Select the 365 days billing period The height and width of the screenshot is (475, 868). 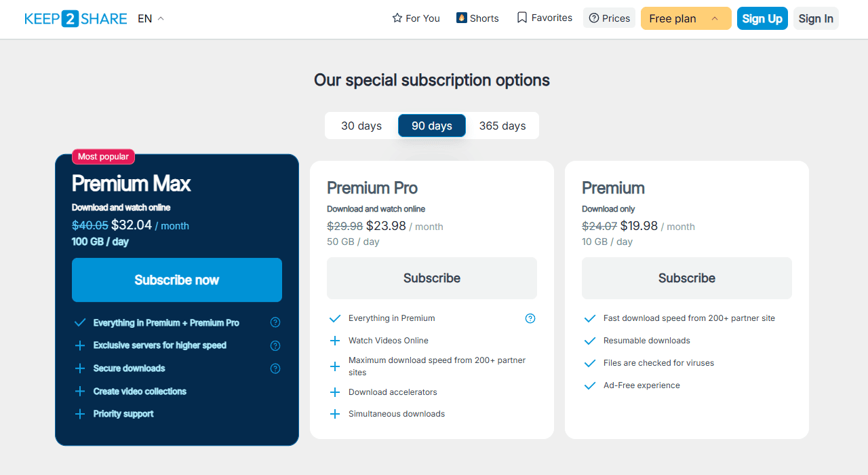[x=502, y=126]
